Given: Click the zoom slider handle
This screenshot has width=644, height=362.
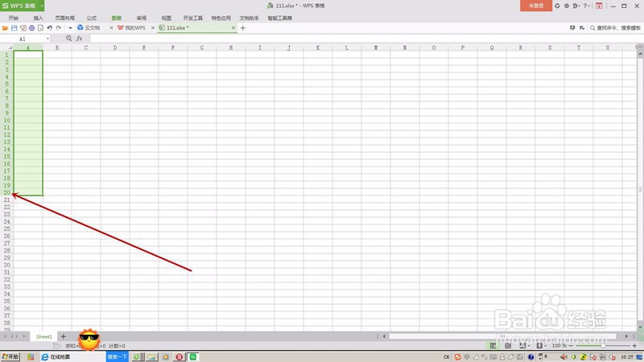Looking at the screenshot, I should pyautogui.click(x=603, y=346).
